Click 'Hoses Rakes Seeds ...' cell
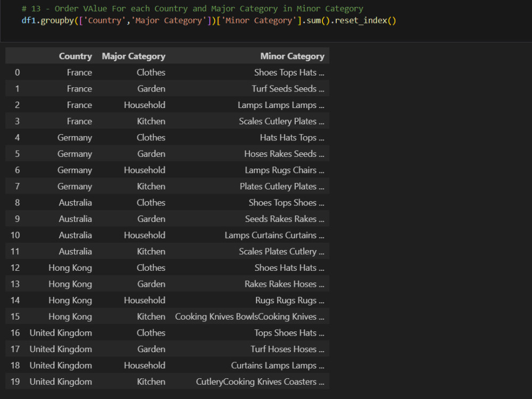The width and height of the screenshot is (532, 399). pyautogui.click(x=284, y=154)
